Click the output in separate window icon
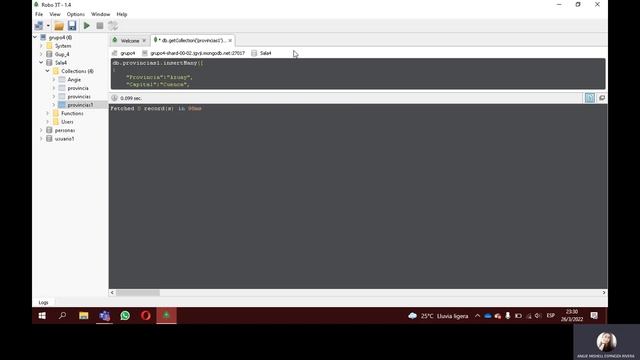This screenshot has width=640, height=360. click(602, 98)
